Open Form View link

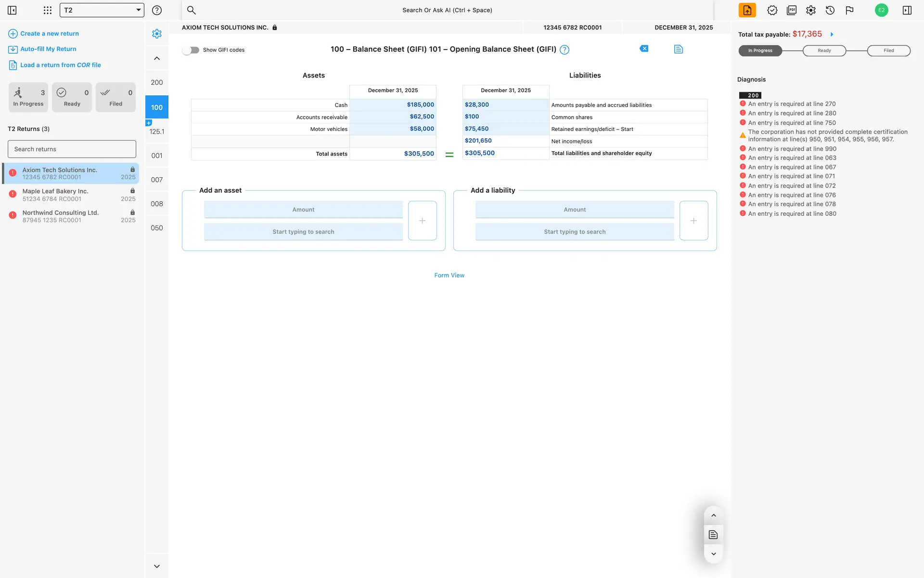pyautogui.click(x=449, y=276)
